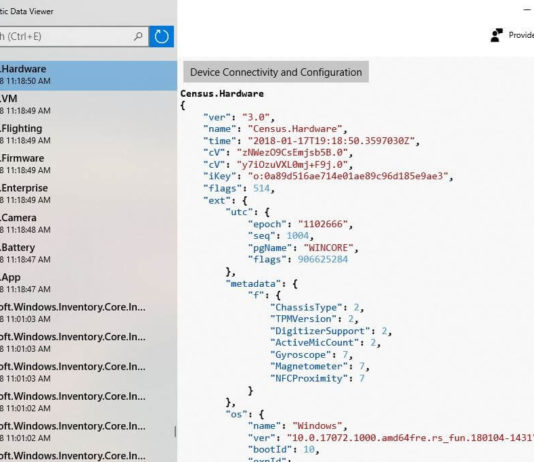Select the .Battery event entry

[88, 253]
